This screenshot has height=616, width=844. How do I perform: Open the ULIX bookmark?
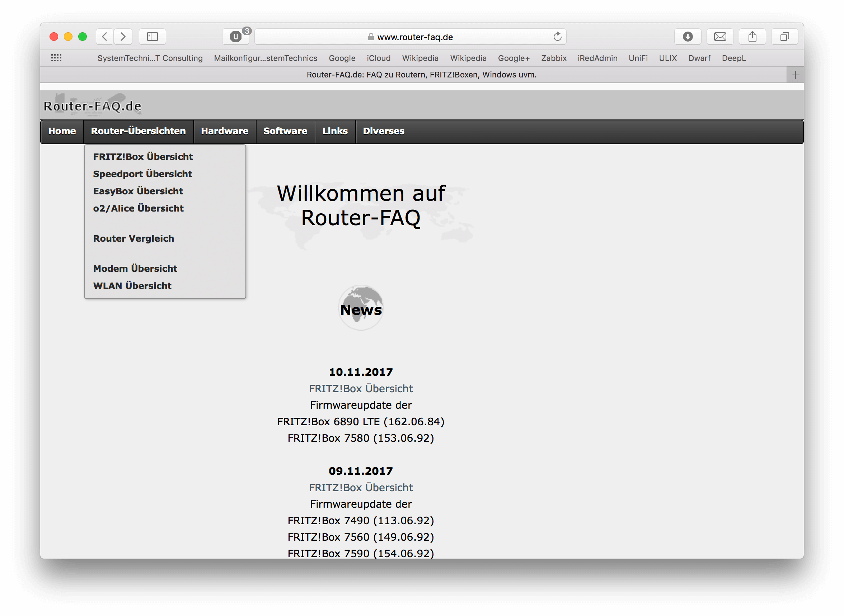click(668, 58)
